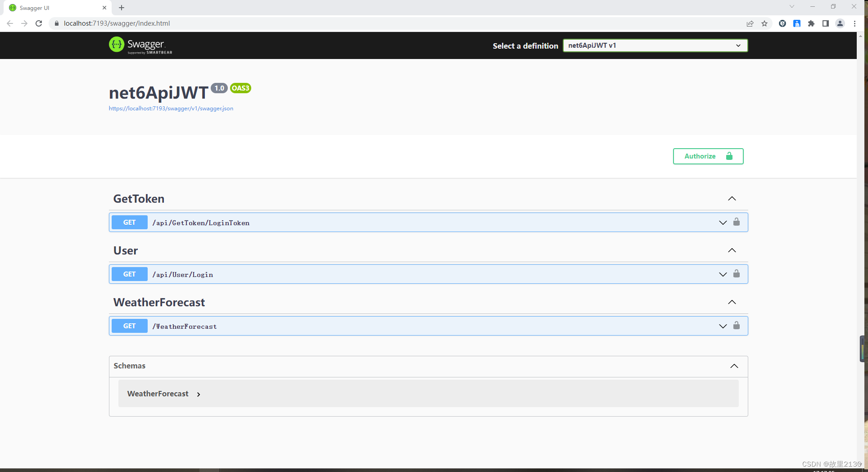The height and width of the screenshot is (472, 868).
Task: Open the Authorize dialog
Action: (708, 156)
